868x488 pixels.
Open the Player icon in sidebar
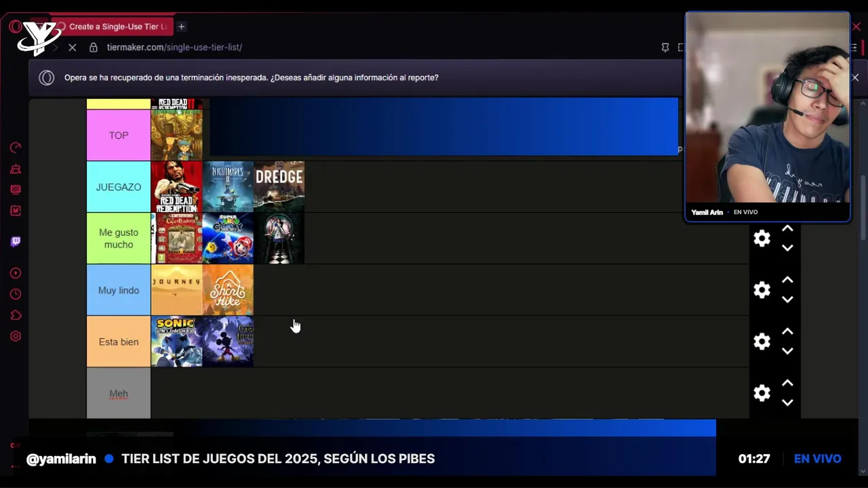pos(16,273)
